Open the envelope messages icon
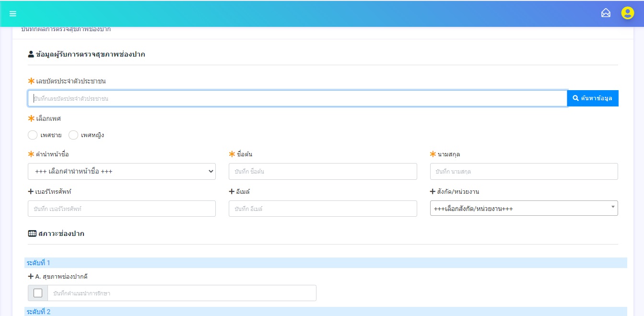This screenshot has height=316, width=644. pyautogui.click(x=606, y=13)
